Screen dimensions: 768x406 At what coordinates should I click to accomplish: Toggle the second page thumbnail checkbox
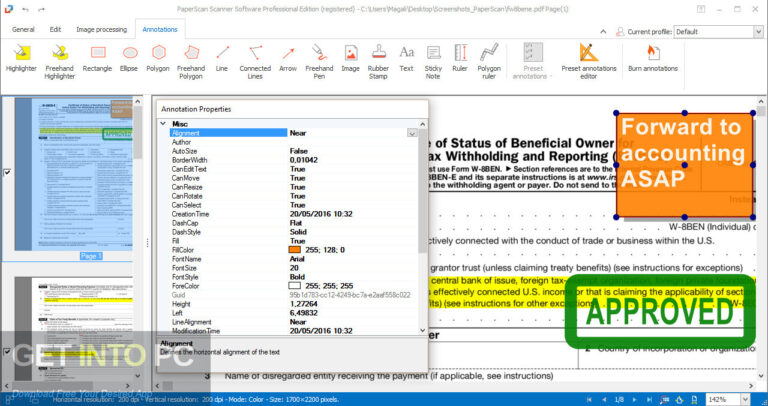pos(7,351)
